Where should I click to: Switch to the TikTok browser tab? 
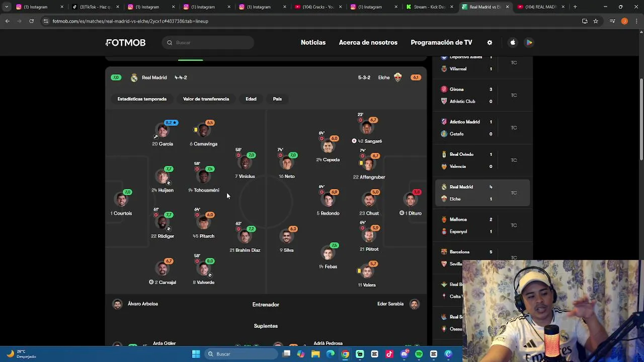[95, 7]
